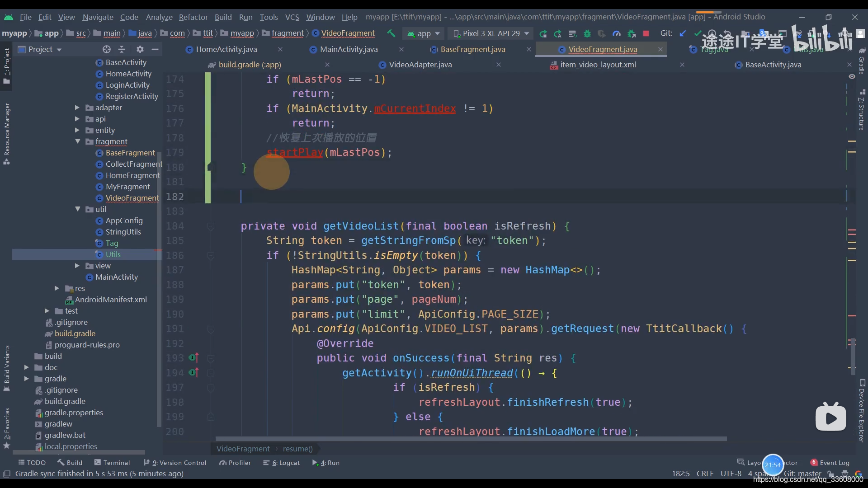Click the Profile app gauge icon
868x488 pixels.
point(617,33)
